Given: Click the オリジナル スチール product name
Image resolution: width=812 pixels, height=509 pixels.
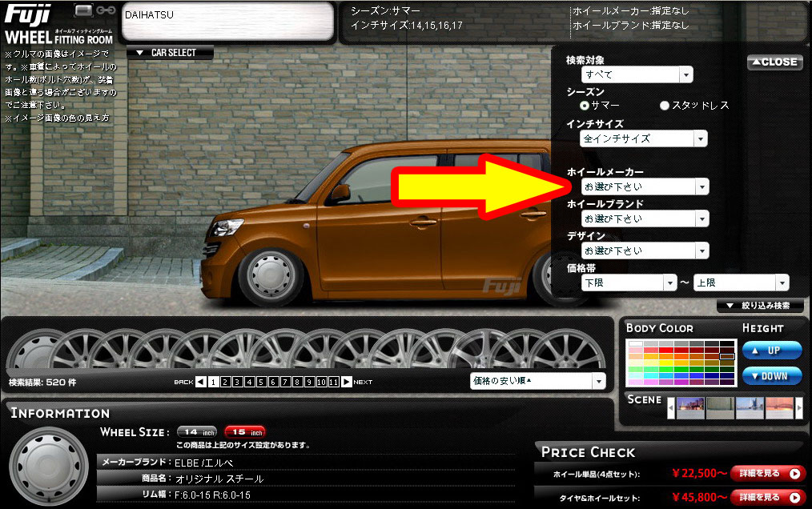Looking at the screenshot, I should coord(219,479).
